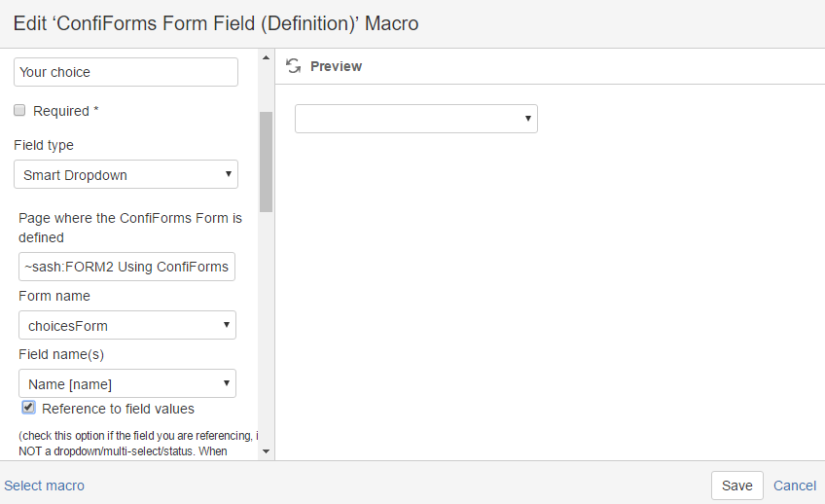Click the Cancel link
This screenshot has height=504, width=825.
coord(795,486)
